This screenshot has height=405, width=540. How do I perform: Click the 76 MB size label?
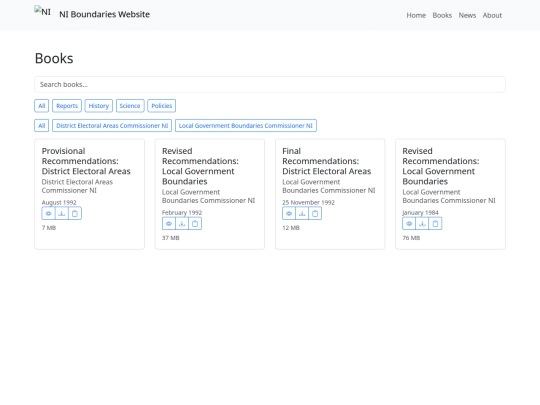click(411, 238)
